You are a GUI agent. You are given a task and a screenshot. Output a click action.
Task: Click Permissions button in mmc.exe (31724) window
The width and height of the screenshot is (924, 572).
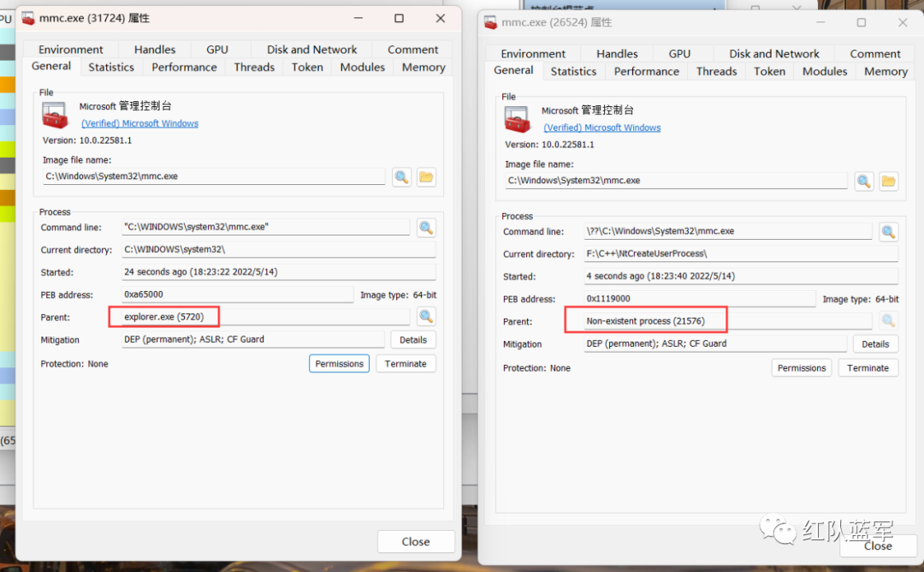click(339, 364)
